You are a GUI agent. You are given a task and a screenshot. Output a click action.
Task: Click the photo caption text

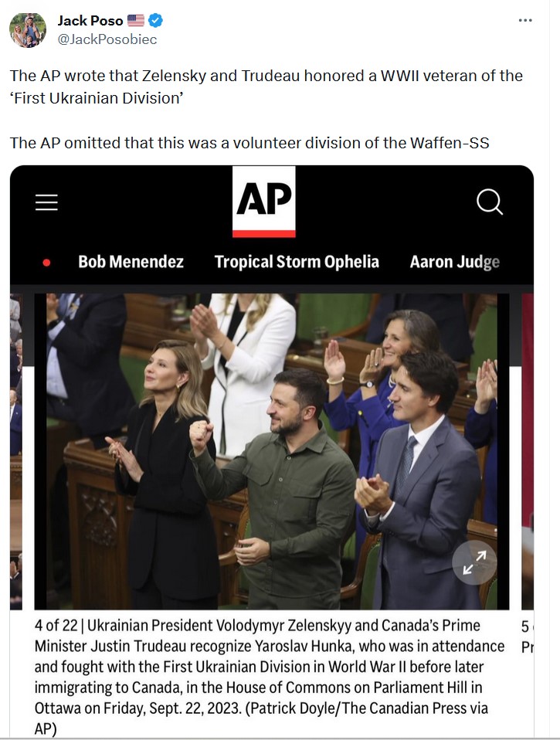click(270, 677)
